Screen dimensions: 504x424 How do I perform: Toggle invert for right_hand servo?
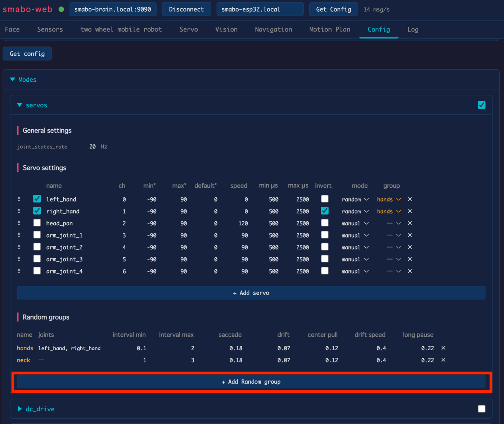[x=325, y=211]
